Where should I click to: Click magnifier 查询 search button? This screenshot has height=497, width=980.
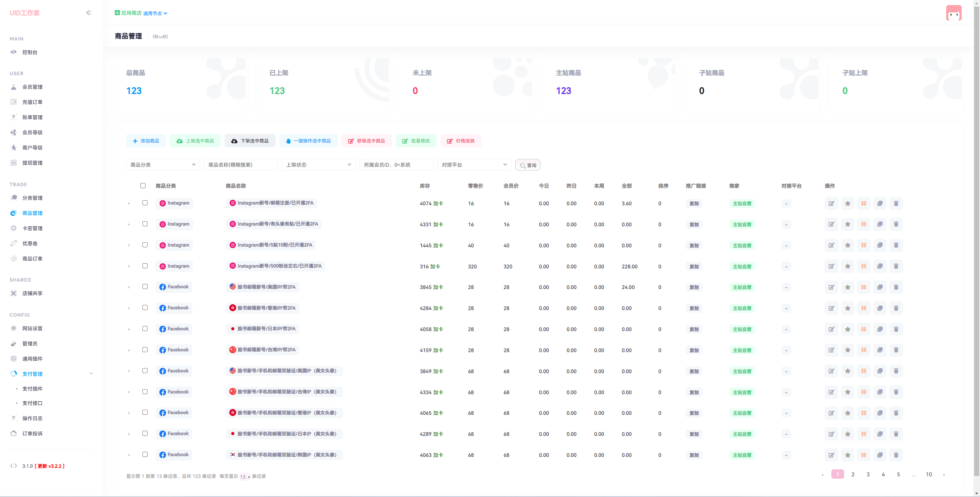tap(527, 165)
